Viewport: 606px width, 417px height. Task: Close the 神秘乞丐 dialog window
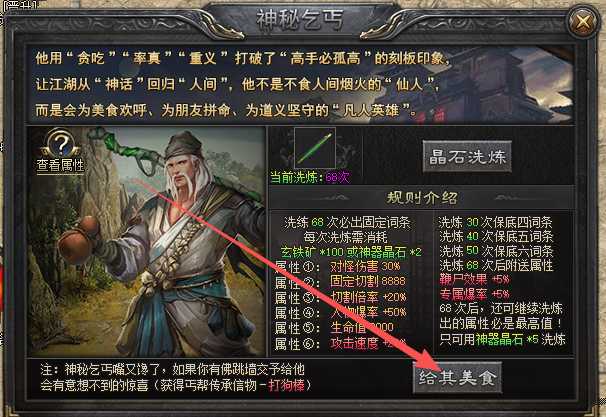click(x=583, y=22)
